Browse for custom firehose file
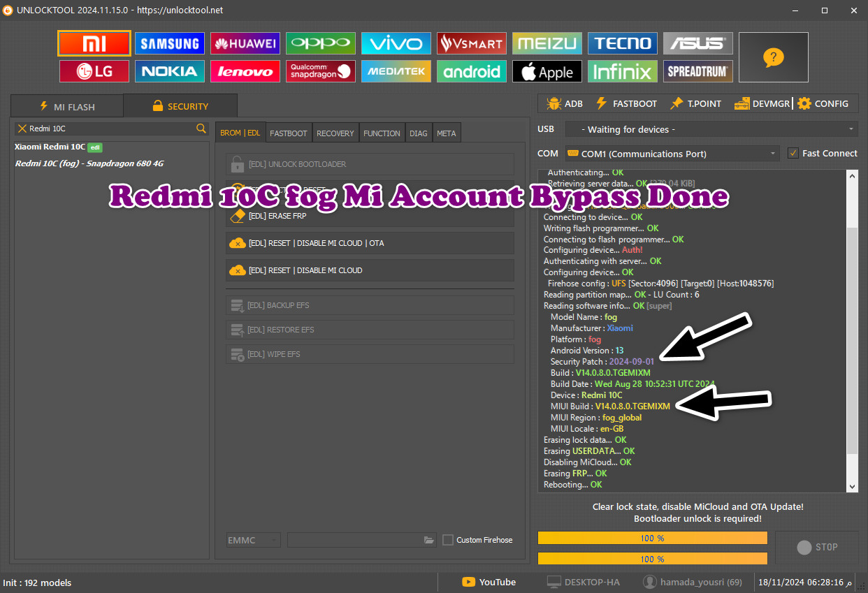This screenshot has height=593, width=868. (x=429, y=540)
